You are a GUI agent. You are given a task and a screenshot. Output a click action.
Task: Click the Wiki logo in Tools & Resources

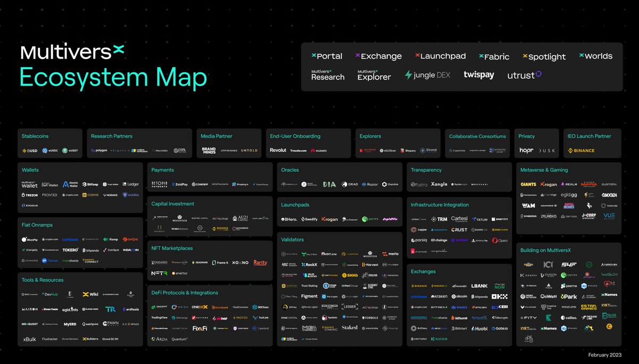[91, 294]
